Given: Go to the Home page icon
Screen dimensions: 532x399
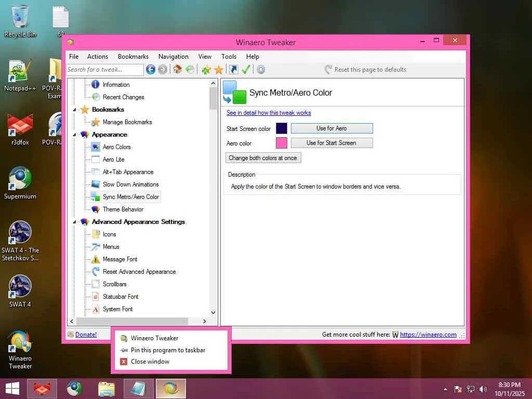Looking at the screenshot, I should pyautogui.click(x=177, y=70).
